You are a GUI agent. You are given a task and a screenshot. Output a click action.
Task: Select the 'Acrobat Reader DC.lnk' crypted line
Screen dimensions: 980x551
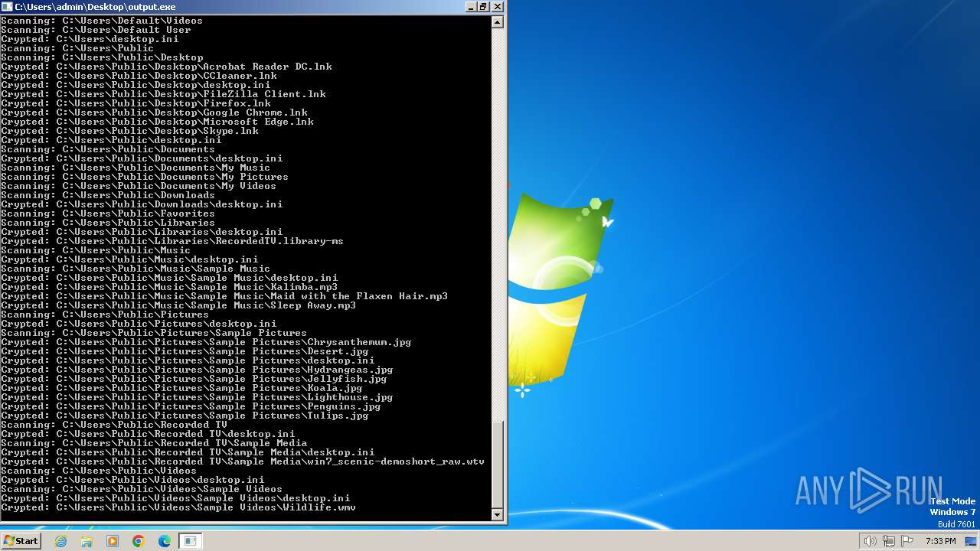(166, 67)
